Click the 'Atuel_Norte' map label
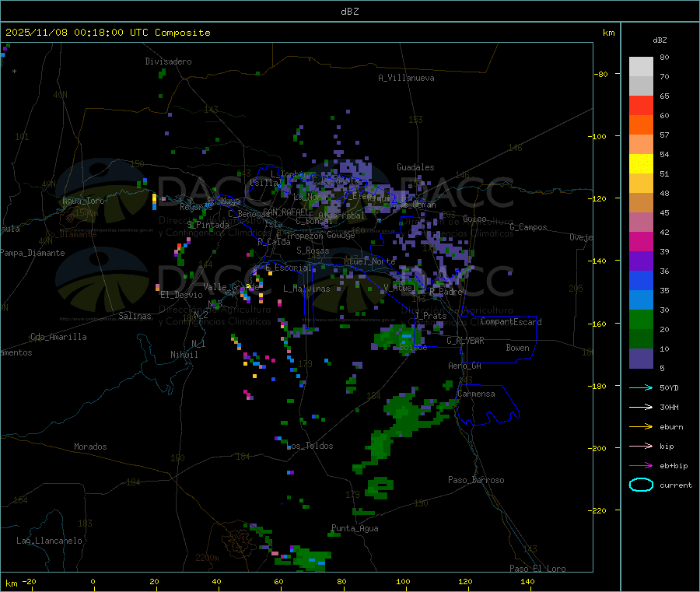 (x=369, y=261)
